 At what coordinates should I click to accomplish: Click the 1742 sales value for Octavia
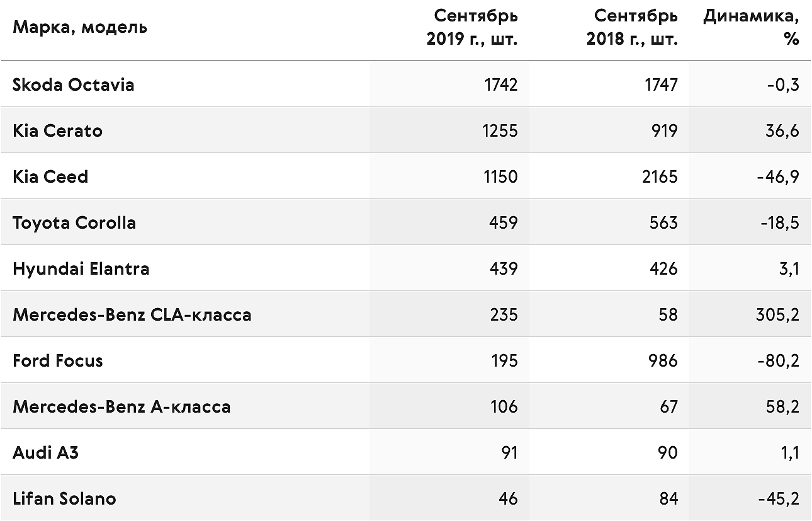pos(501,84)
